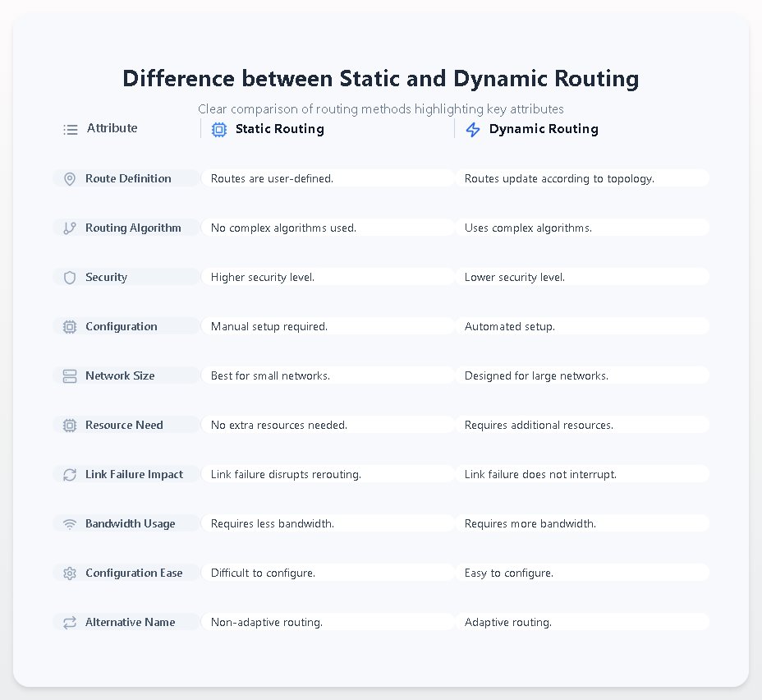
Task: Click the gear icon for Configuration Ease
Action: (70, 573)
